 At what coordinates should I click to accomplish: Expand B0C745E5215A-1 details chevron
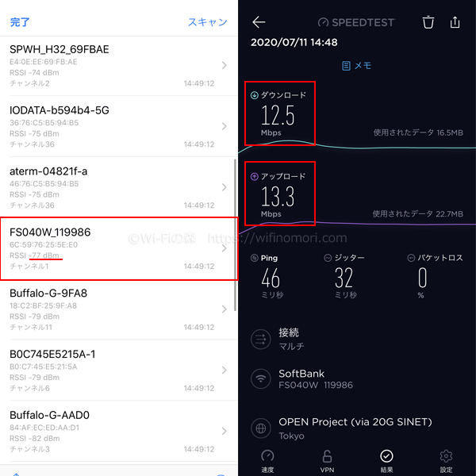(224, 370)
